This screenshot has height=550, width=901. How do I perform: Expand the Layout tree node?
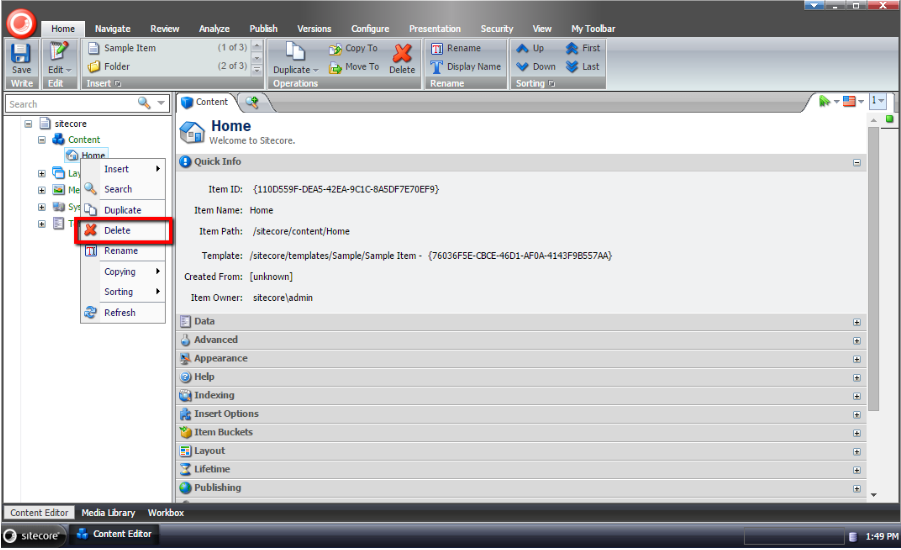click(42, 173)
